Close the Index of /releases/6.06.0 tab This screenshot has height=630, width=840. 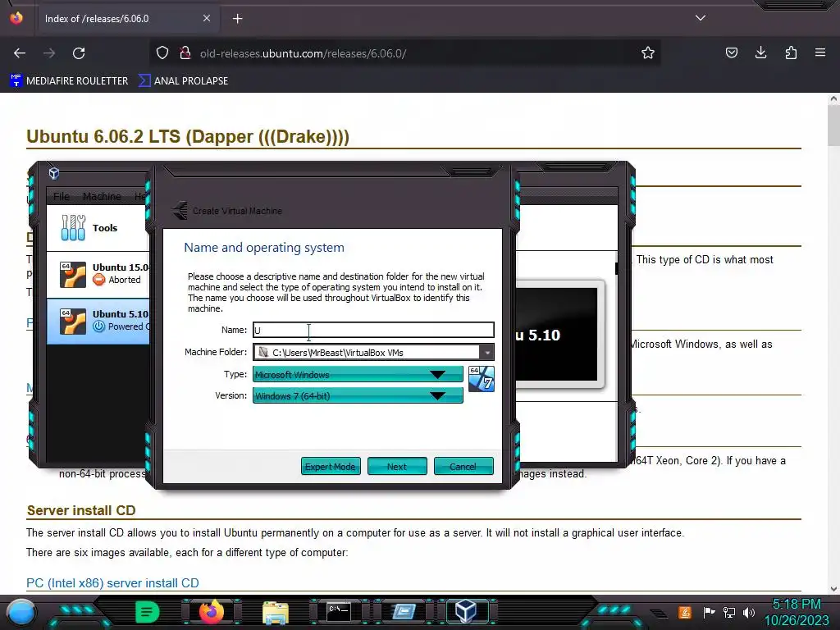pos(206,18)
